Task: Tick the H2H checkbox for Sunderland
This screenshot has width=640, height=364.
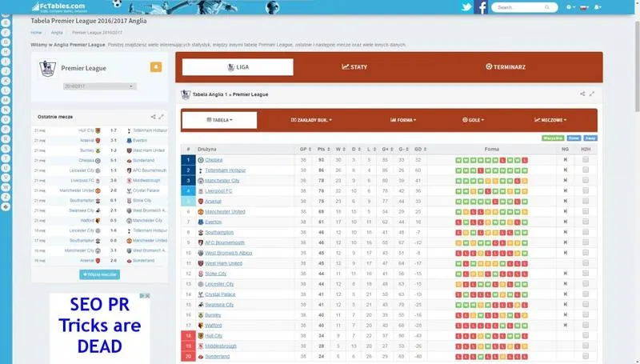Action: 586,356
